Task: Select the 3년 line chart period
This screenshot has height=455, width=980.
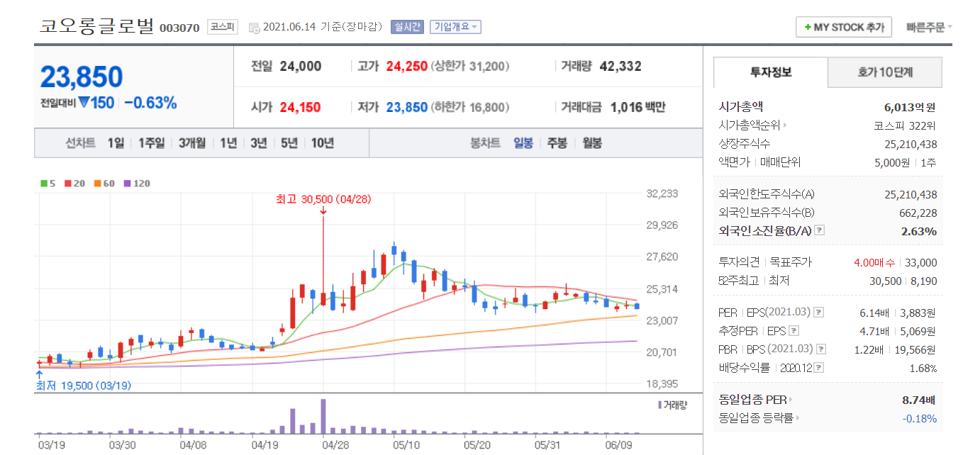Action: coord(259,143)
